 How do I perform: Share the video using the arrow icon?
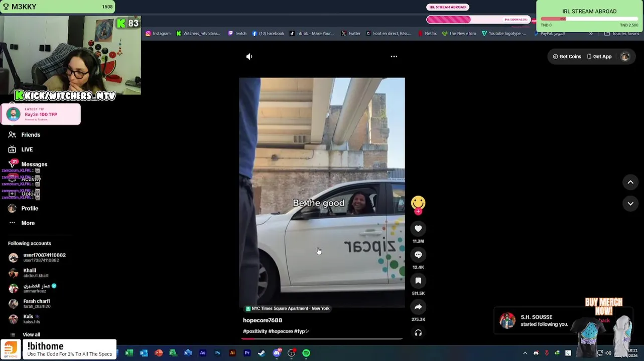click(418, 307)
